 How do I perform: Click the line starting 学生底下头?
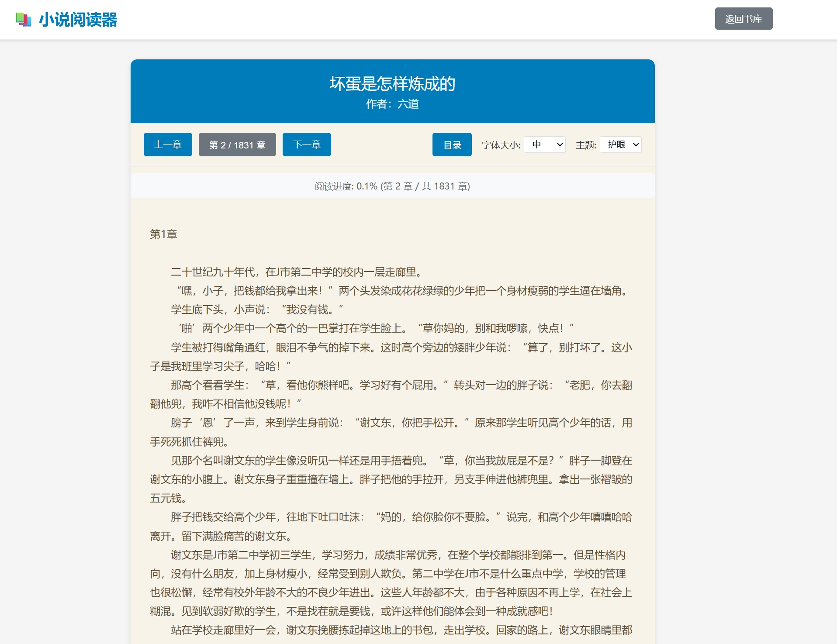[257, 310]
